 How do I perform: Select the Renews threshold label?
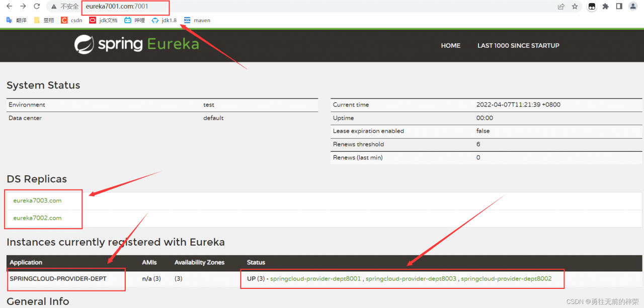(358, 144)
